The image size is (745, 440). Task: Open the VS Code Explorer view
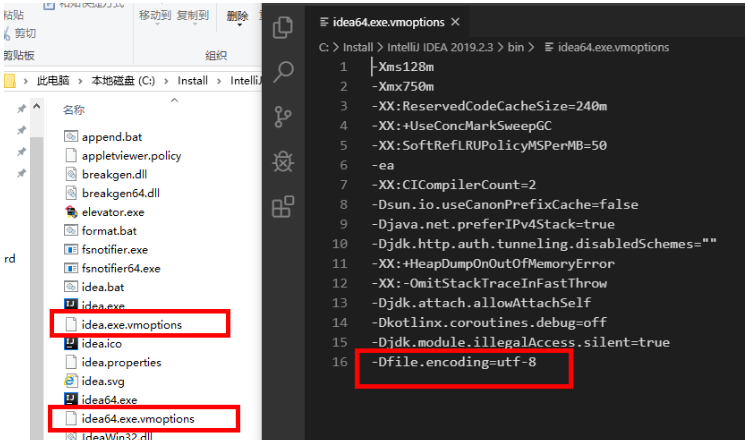[283, 27]
